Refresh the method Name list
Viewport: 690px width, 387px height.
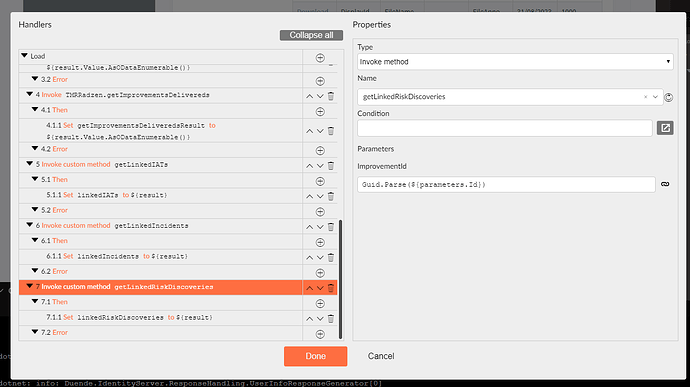(668, 97)
